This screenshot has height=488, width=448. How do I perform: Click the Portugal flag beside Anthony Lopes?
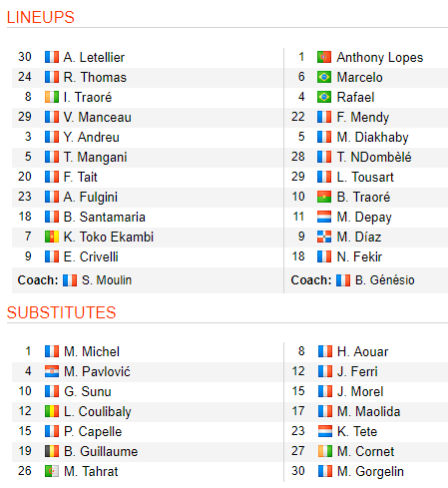324,57
